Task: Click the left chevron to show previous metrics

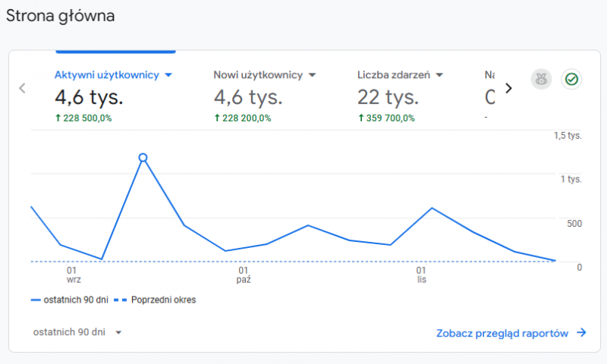Action: pos(22,88)
